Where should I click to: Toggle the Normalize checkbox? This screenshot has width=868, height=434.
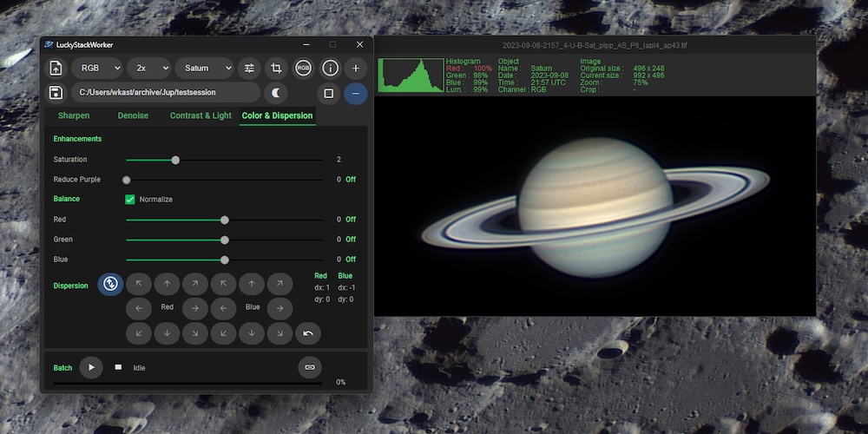pyautogui.click(x=130, y=200)
